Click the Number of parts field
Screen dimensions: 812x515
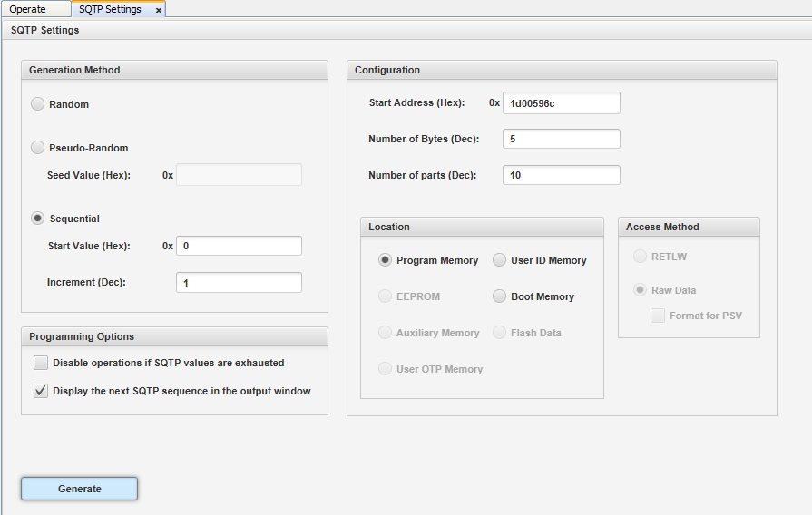(561, 175)
